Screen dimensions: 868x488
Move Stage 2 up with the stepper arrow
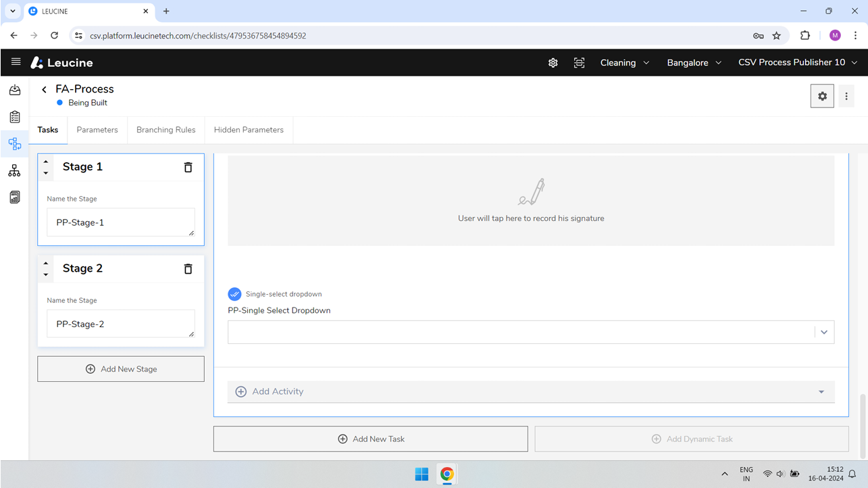[45, 264]
